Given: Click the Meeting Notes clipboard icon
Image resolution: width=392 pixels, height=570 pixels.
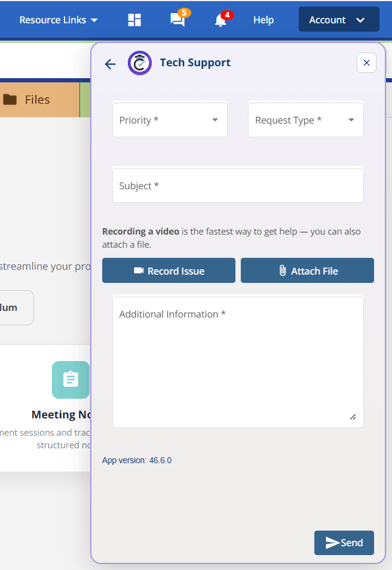Looking at the screenshot, I should (71, 380).
